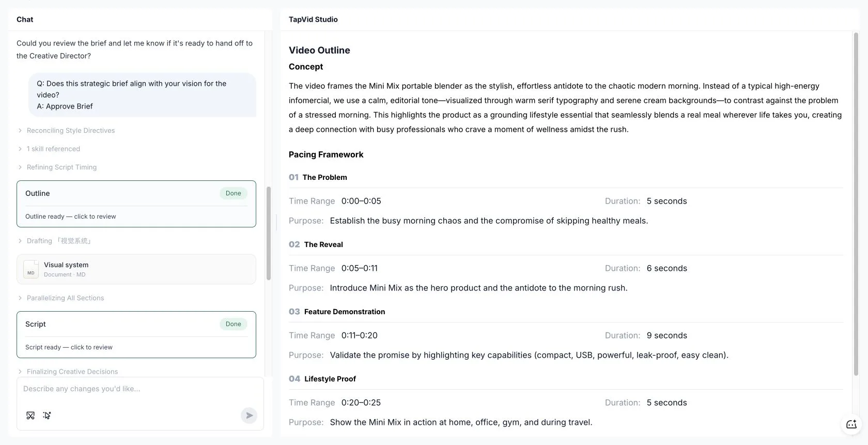Select the 02 The Reveal section heading
The width and height of the screenshot is (868, 445).
[x=316, y=244]
